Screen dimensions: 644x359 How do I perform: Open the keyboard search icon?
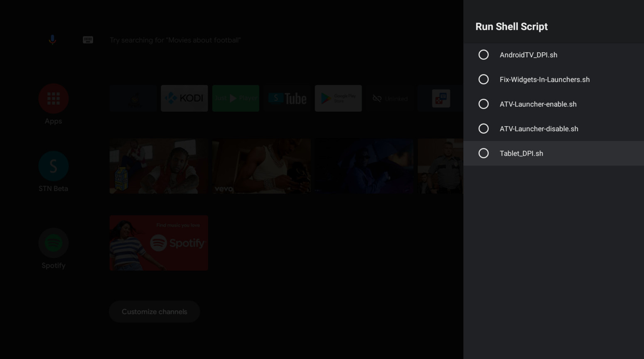point(88,40)
